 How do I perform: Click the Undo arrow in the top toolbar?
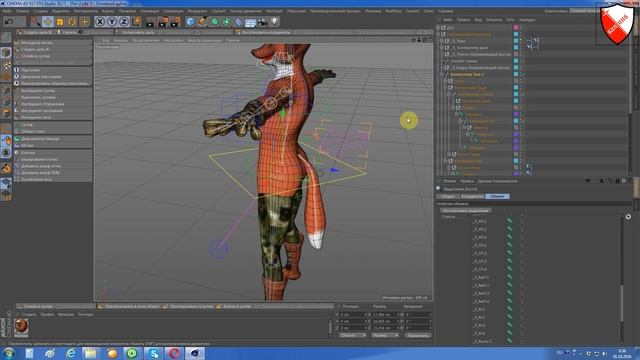tap(9, 22)
